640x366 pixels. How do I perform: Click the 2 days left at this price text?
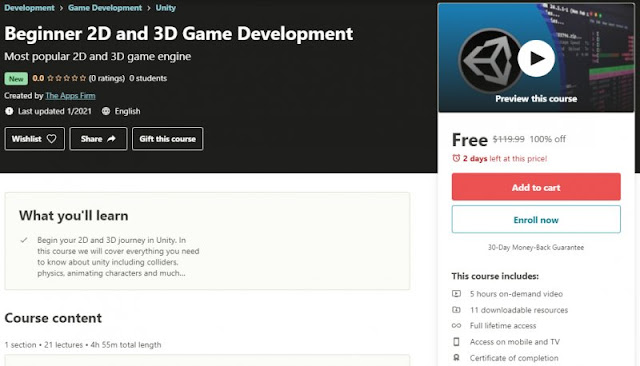pyautogui.click(x=505, y=158)
